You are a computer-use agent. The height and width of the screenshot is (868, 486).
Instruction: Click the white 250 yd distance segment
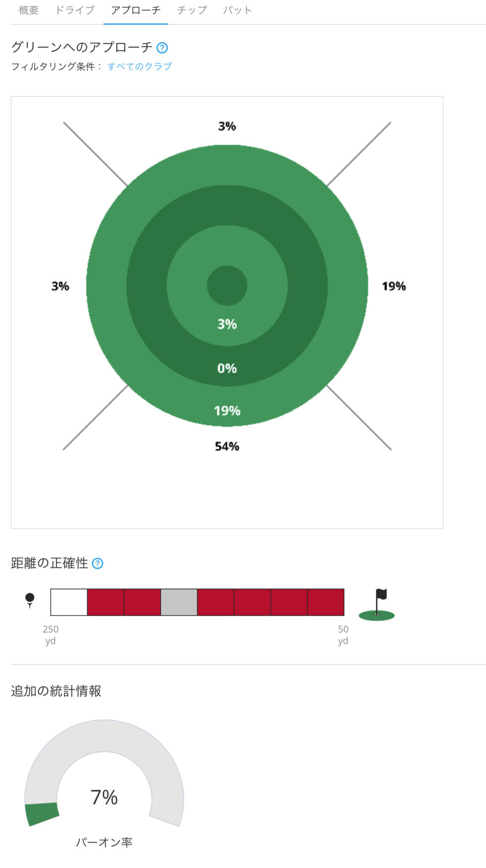[69, 602]
